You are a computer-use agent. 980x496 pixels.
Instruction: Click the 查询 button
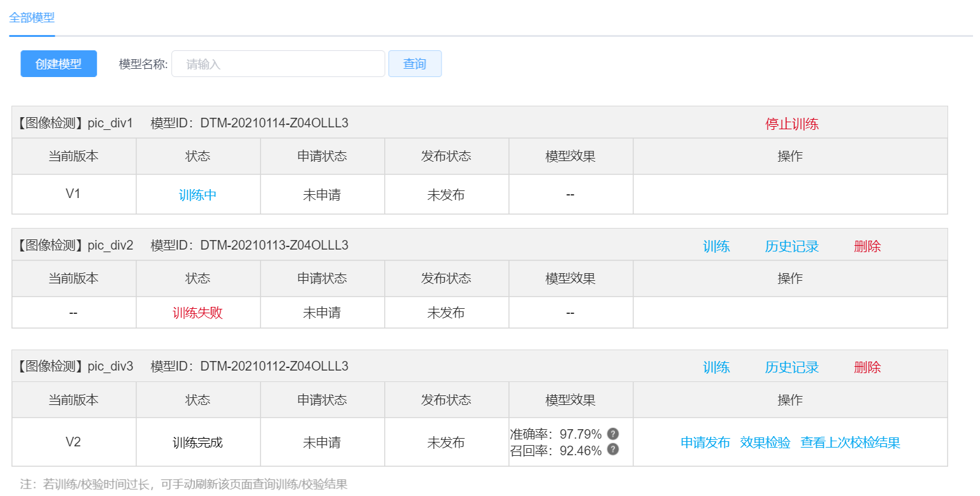tap(415, 64)
